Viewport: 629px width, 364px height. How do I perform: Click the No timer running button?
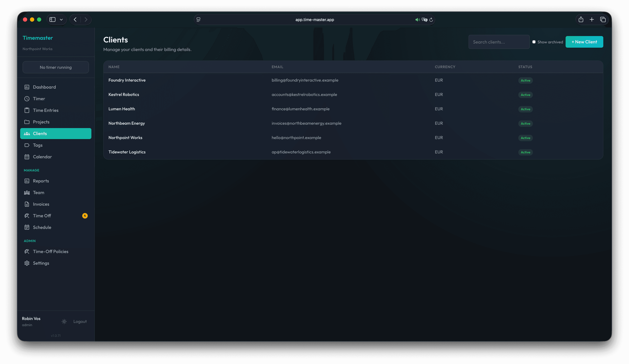pos(56,67)
